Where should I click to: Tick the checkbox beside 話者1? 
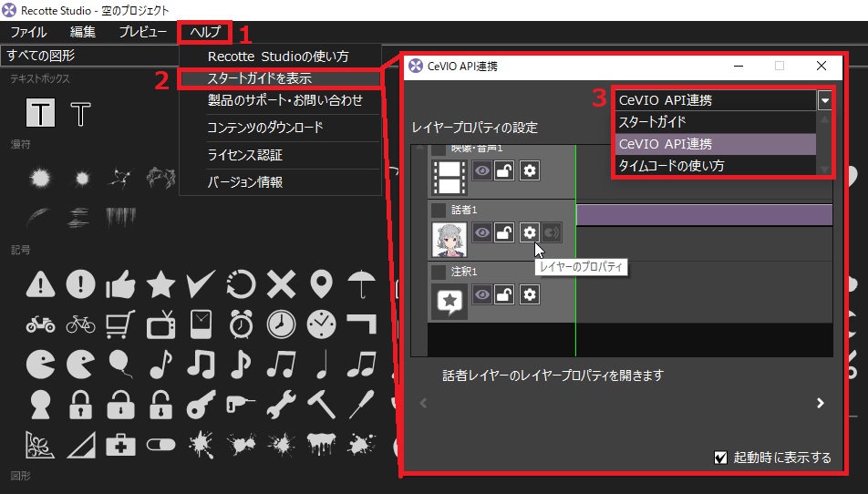(x=439, y=211)
